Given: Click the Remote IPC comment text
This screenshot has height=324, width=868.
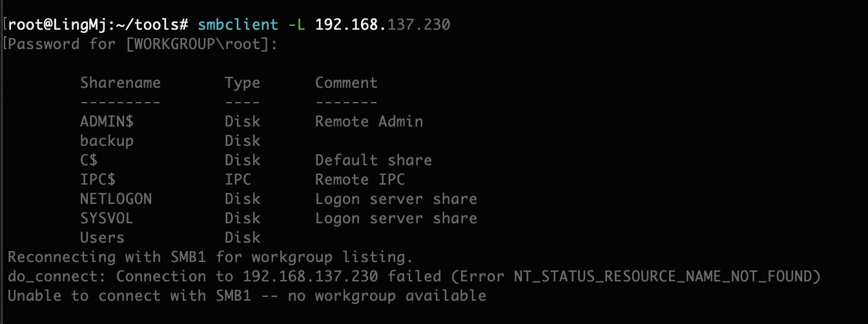Looking at the screenshot, I should 360,179.
